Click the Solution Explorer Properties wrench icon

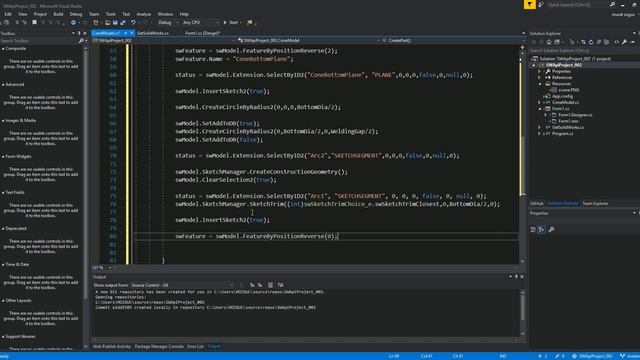pos(624,42)
